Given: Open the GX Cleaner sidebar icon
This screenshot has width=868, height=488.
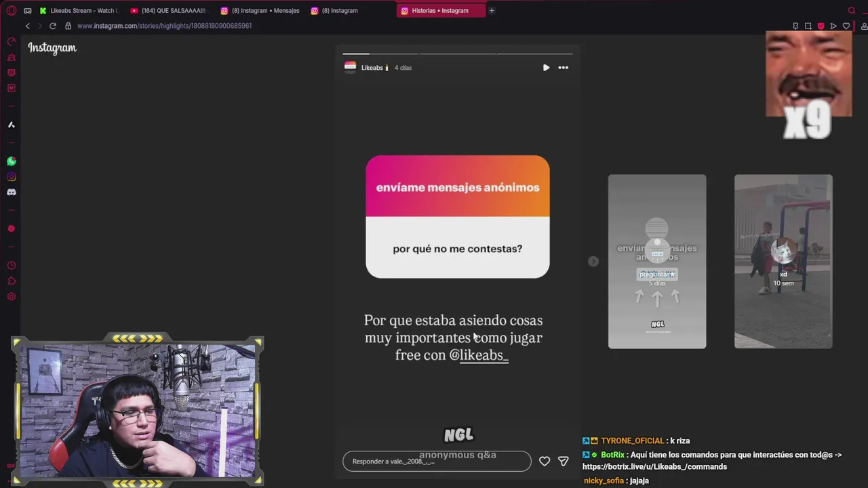Looking at the screenshot, I should 12,58.
